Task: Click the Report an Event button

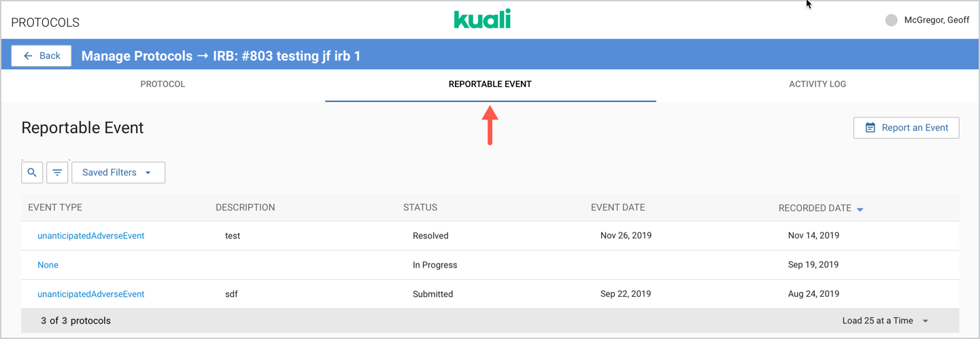Action: tap(906, 128)
